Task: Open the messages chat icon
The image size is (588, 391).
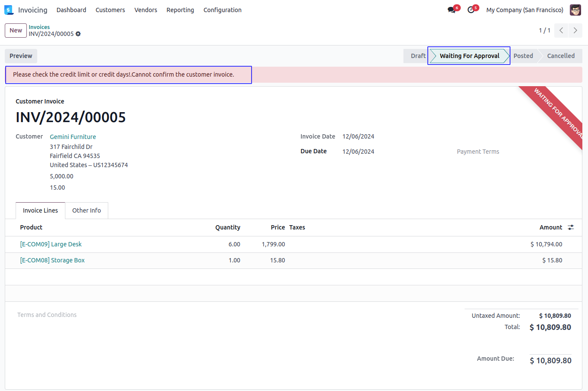Action: (452, 10)
